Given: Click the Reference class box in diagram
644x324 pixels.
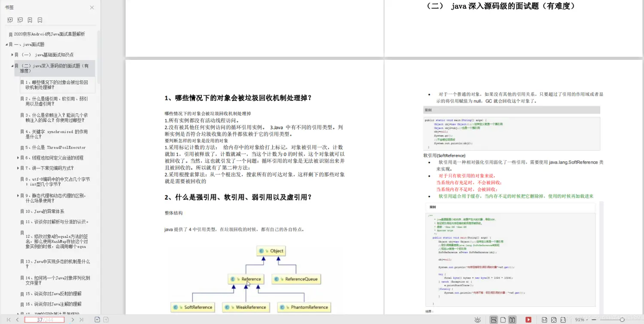Looking at the screenshot, I should (246, 279).
